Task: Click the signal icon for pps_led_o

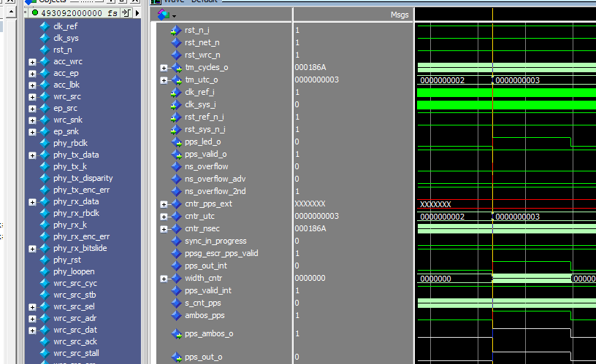Action: 176,142
